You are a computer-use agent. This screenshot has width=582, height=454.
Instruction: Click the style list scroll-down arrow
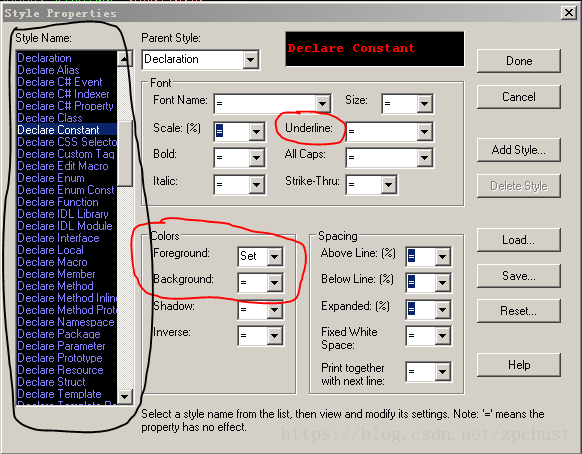point(125,396)
